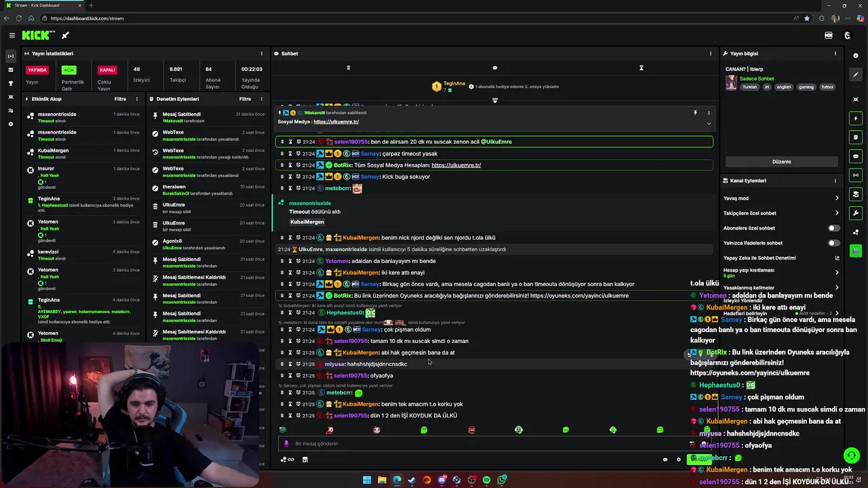Toggle the YAYINDA status badge
This screenshot has height=488, width=868.
coord(37,70)
